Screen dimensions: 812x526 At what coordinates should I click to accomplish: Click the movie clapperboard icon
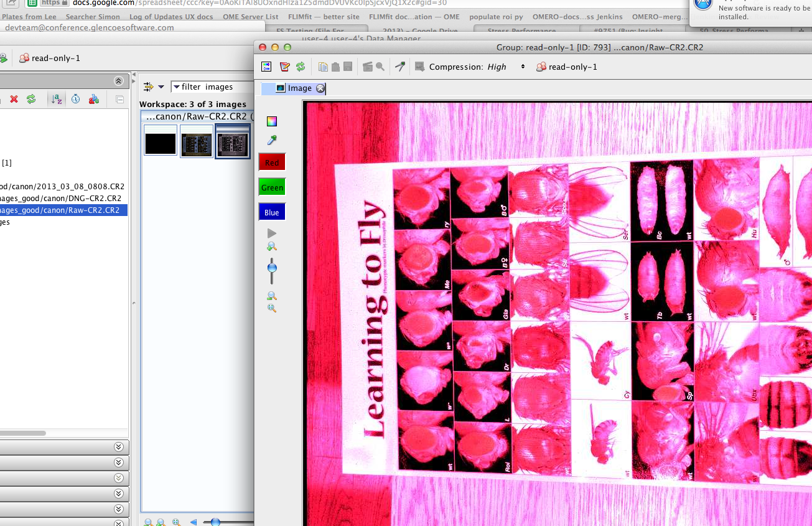(367, 67)
